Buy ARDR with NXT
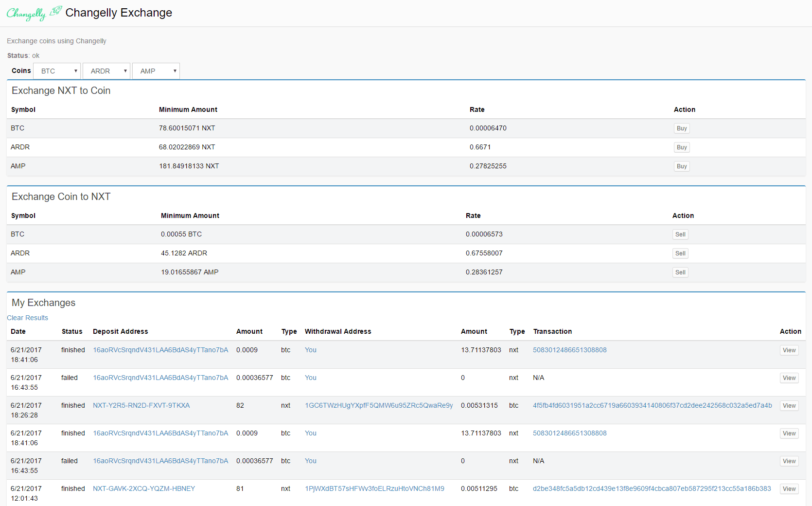Viewport: 812px width, 506px height. pos(682,147)
